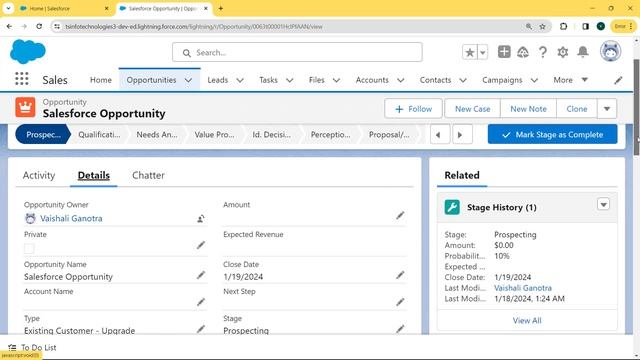Screen dimensions: 640x360
Task: Open Vaishali Ganotra owner link
Action: coord(71,218)
